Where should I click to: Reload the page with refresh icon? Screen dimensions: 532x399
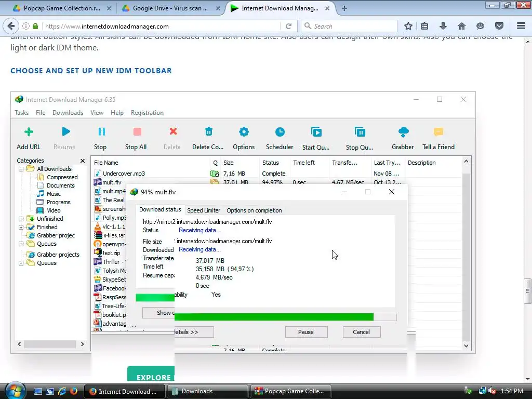pyautogui.click(x=289, y=26)
